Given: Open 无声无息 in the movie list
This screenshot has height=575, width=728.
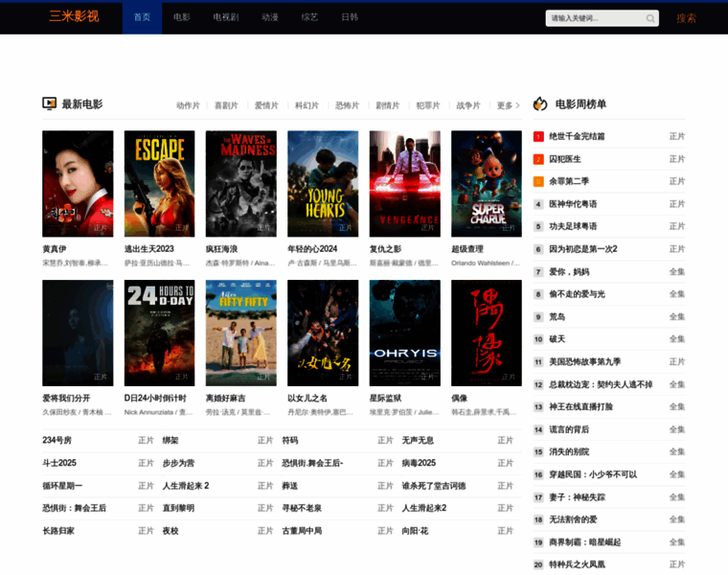Looking at the screenshot, I should click(418, 440).
